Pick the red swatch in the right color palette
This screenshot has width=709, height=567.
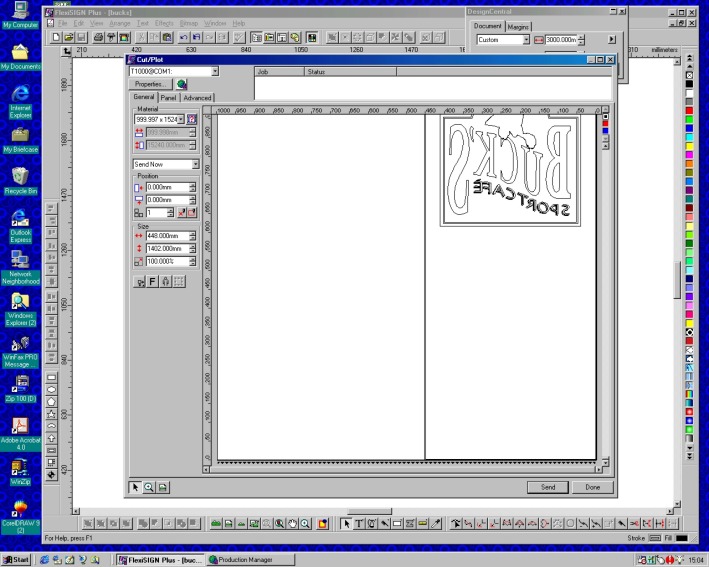[x=689, y=110]
